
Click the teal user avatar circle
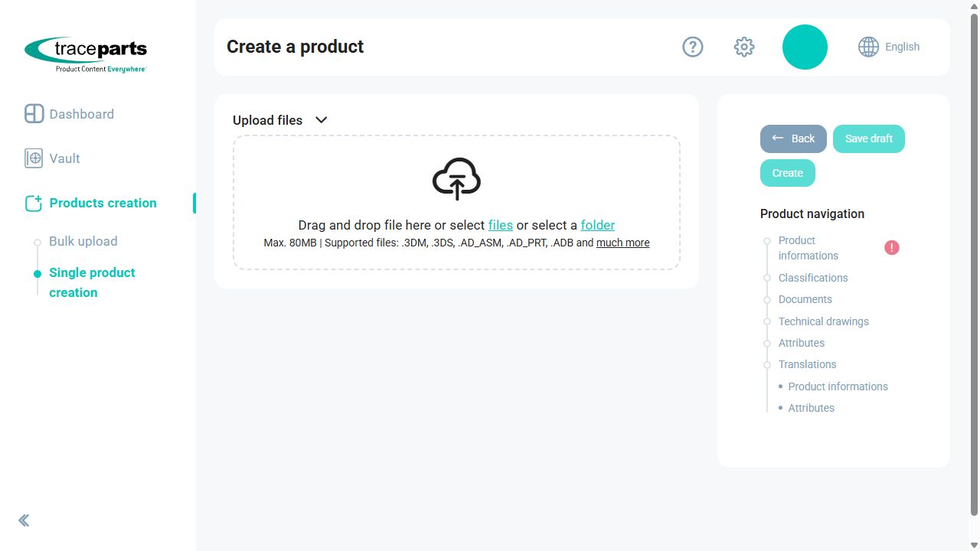pos(805,47)
